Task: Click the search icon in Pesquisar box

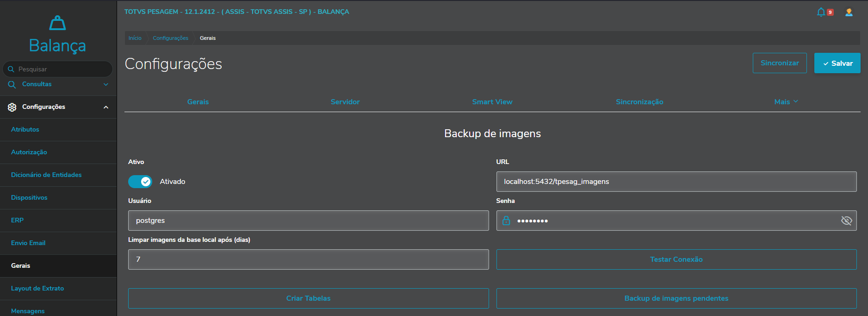Action: (x=11, y=69)
